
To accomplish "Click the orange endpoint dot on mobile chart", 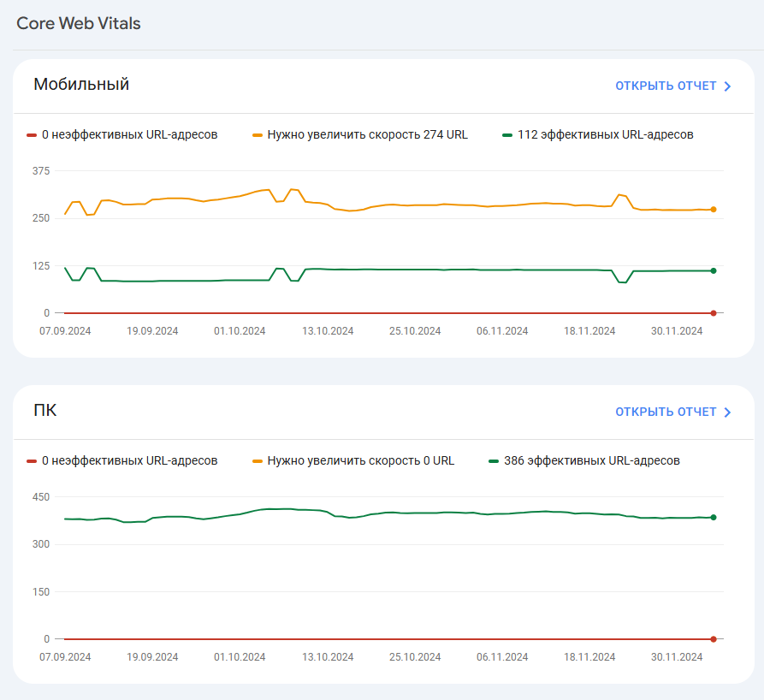I will pyautogui.click(x=713, y=208).
